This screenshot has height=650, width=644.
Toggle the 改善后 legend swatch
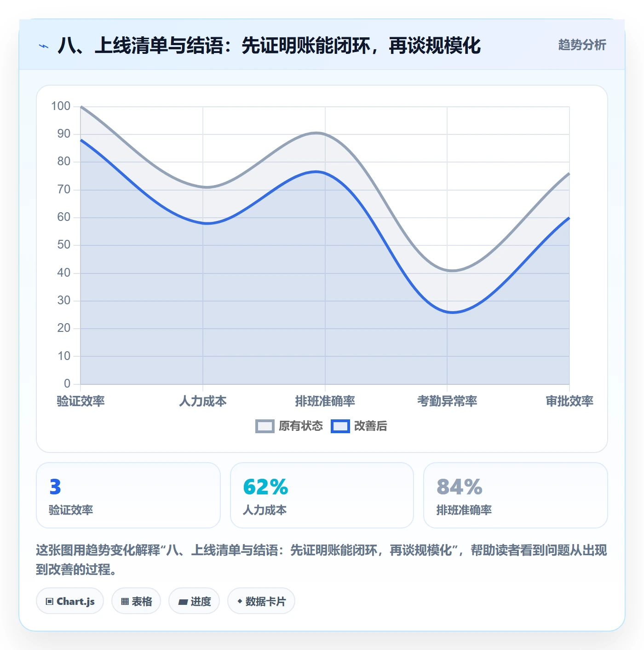pos(340,426)
